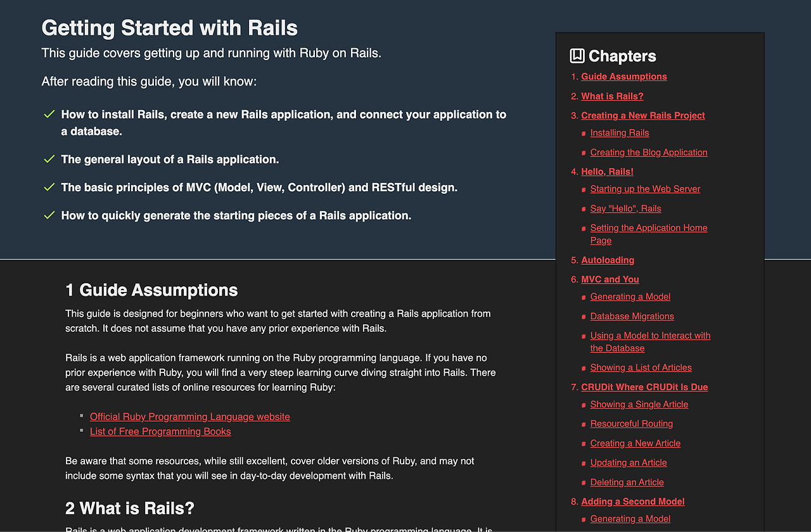811x532 pixels.
Task: Select Hello, Rails! in Chapters list
Action: [607, 172]
